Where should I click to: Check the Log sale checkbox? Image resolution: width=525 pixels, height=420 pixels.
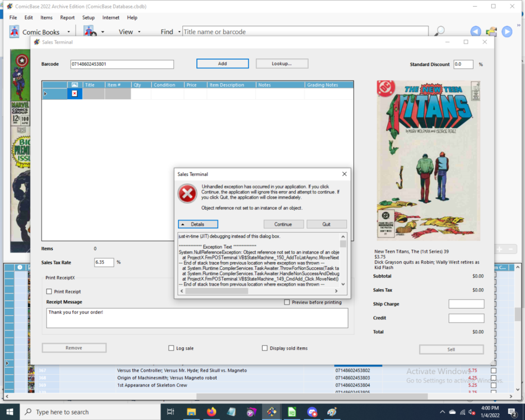pyautogui.click(x=171, y=348)
